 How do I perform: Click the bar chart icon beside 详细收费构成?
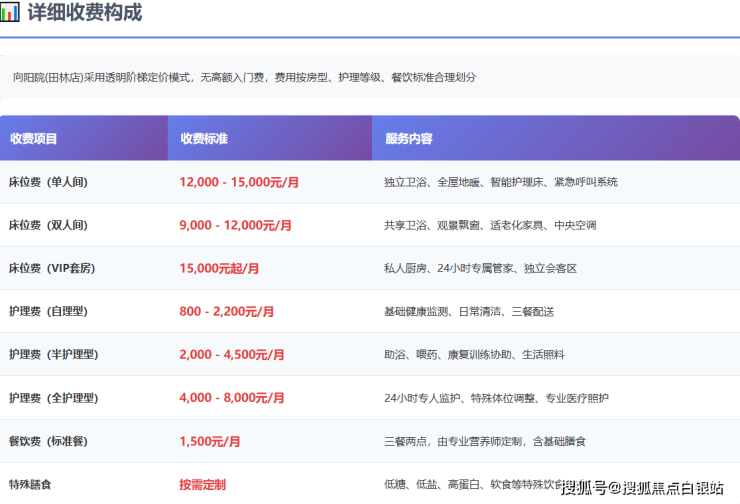pos(10,13)
